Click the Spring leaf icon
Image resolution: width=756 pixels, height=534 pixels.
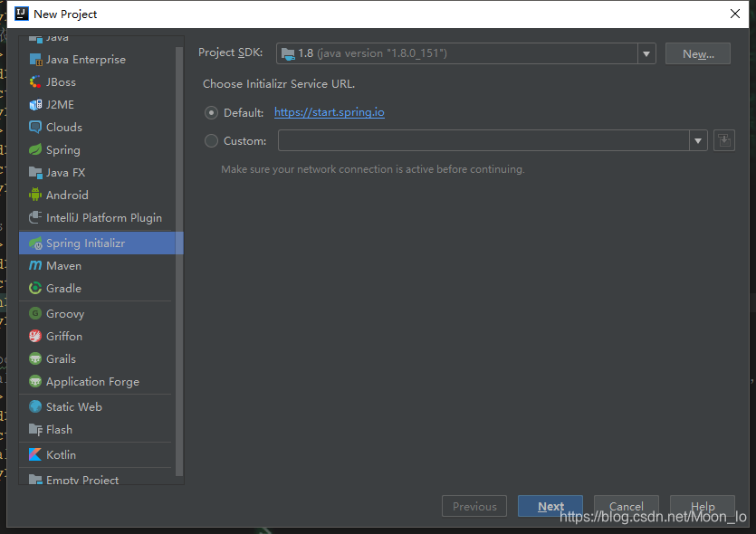[x=35, y=150]
